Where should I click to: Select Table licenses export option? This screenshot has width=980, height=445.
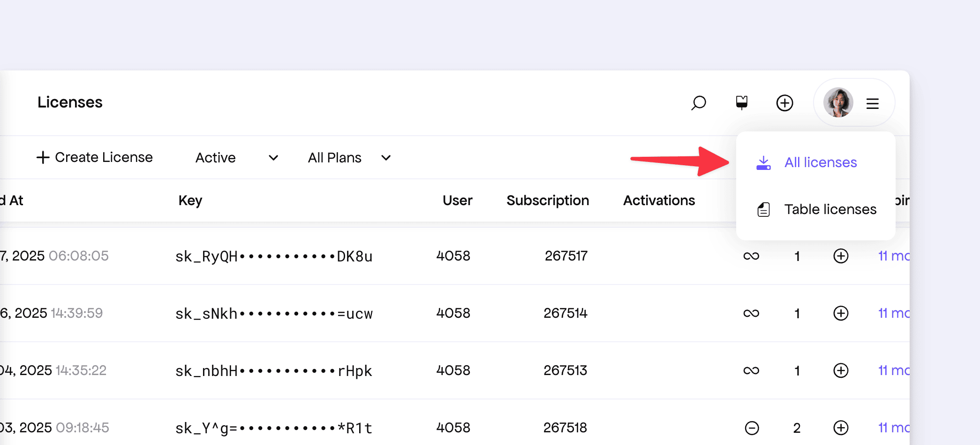(830, 209)
